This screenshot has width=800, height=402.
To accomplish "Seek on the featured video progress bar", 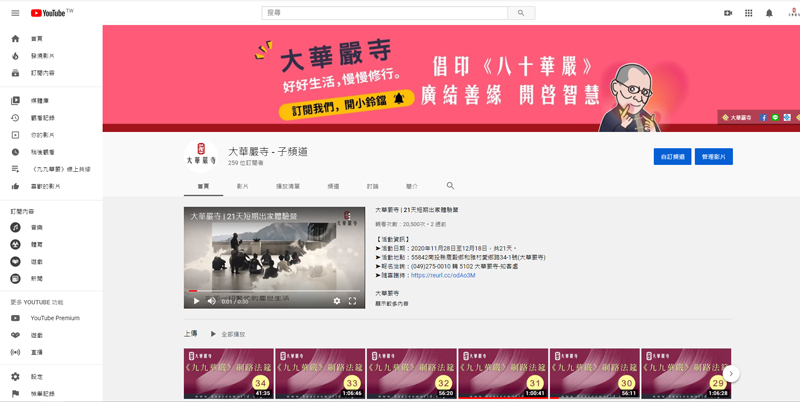I will 274,291.
